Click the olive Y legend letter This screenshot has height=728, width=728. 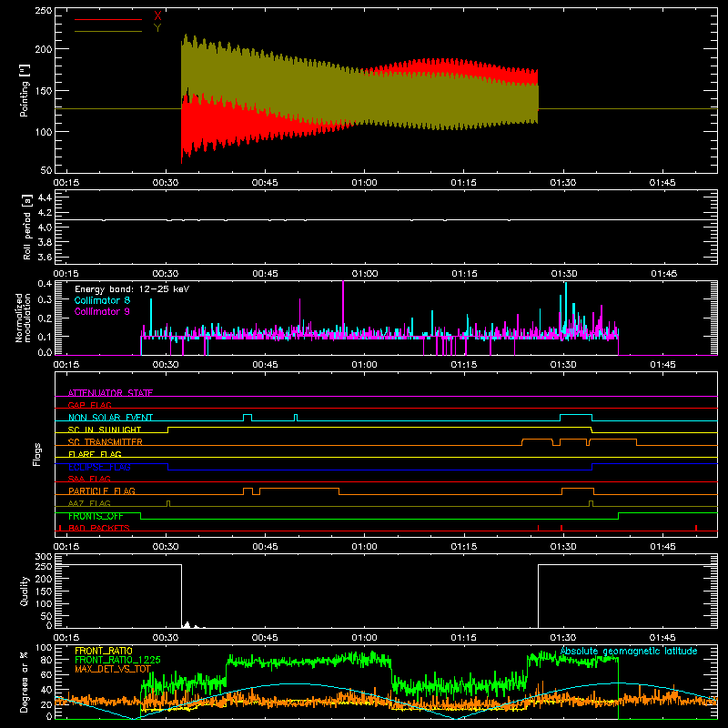[157, 28]
